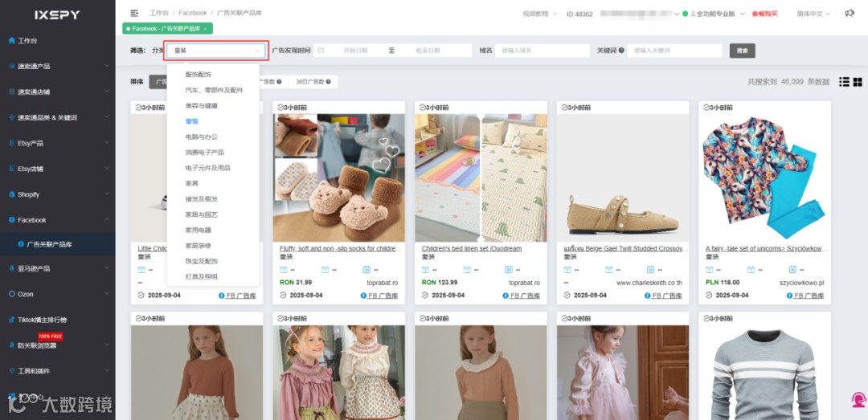This screenshot has height=420, width=868.
Task: Click the Facebook icon on szyciowkowo.pl card
Action: 789,296
